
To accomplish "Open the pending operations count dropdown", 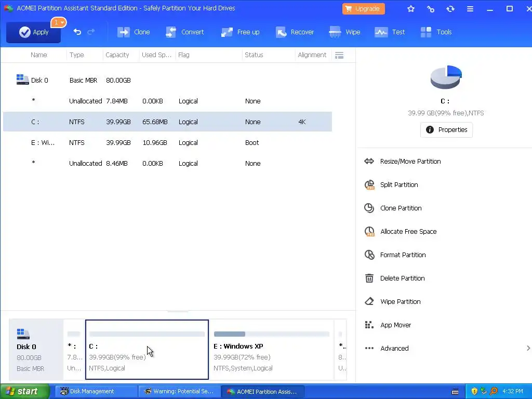I will point(59,22).
